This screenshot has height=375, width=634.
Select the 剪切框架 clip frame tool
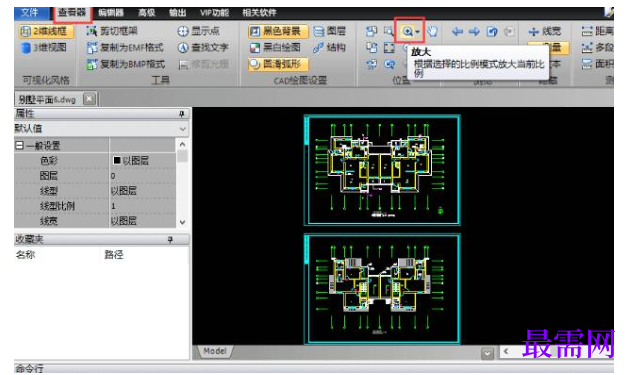(112, 31)
